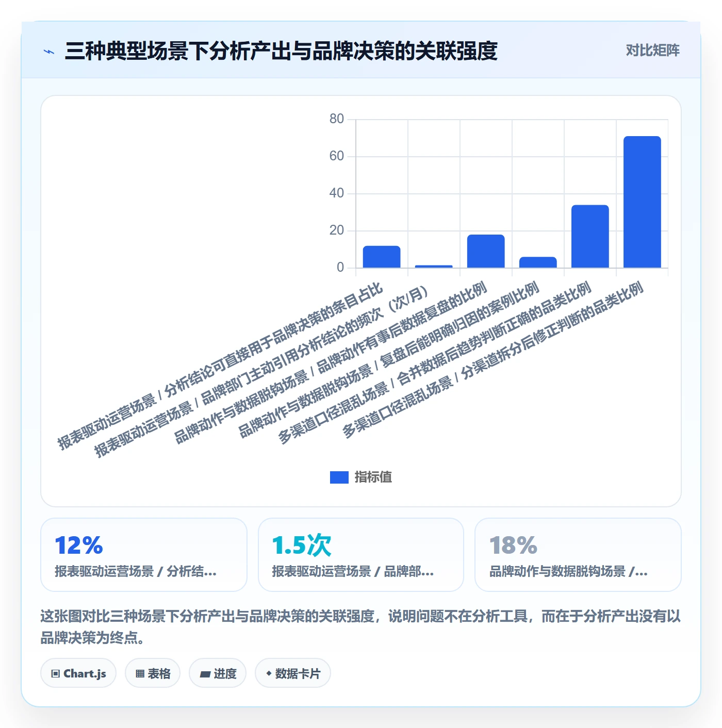Click the bar for 合并数据后趋势判断正确的品类比例
Screen dimensions: 722x728
click(x=590, y=237)
